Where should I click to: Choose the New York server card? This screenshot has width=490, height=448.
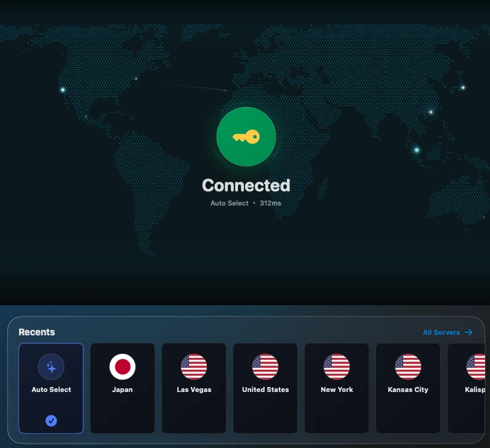coord(337,388)
